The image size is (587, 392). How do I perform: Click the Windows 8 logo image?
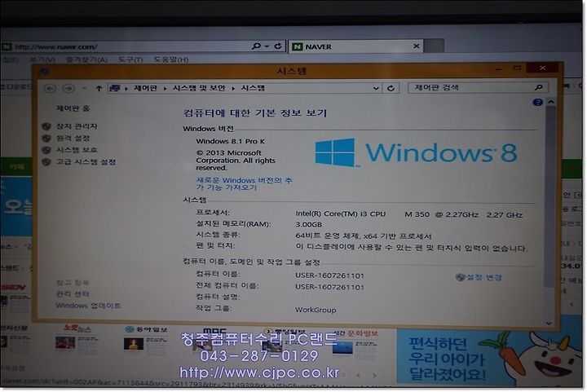click(x=417, y=152)
